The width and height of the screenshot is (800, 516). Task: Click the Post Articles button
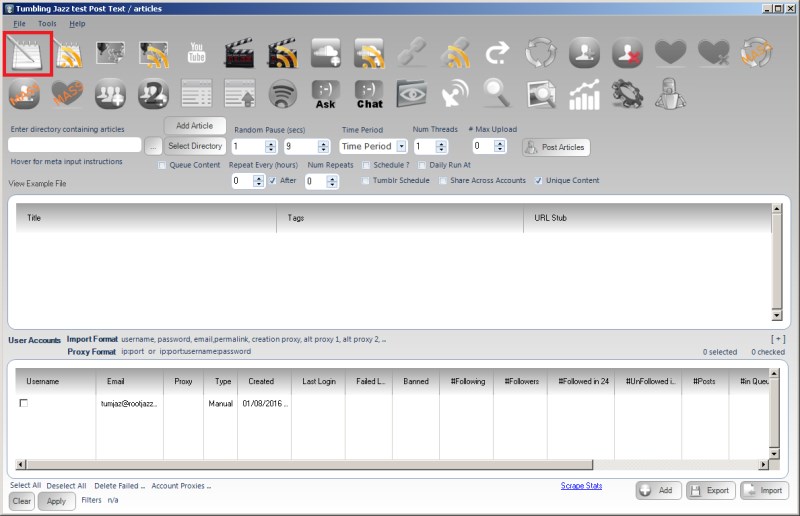[556, 147]
